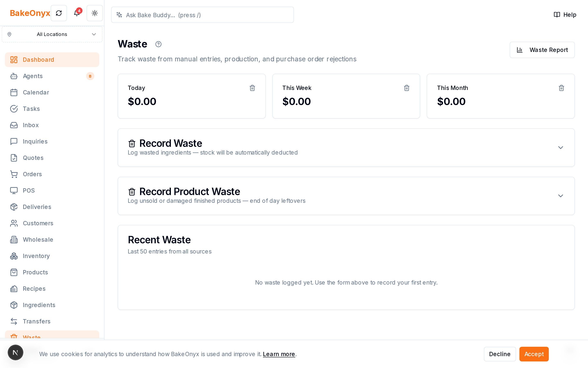Open Inventory in sidebar
Screen dimensions: 588x368
point(52,256)
